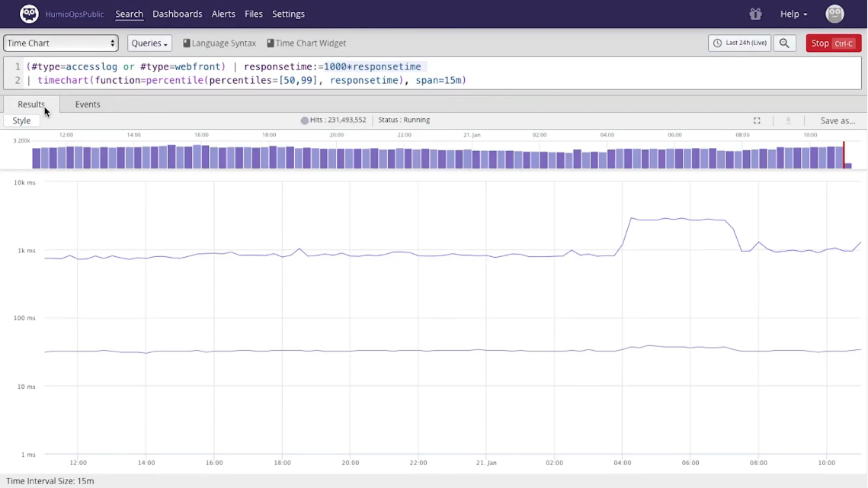
Task: Click the Humio owl logo
Action: pyautogui.click(x=29, y=14)
